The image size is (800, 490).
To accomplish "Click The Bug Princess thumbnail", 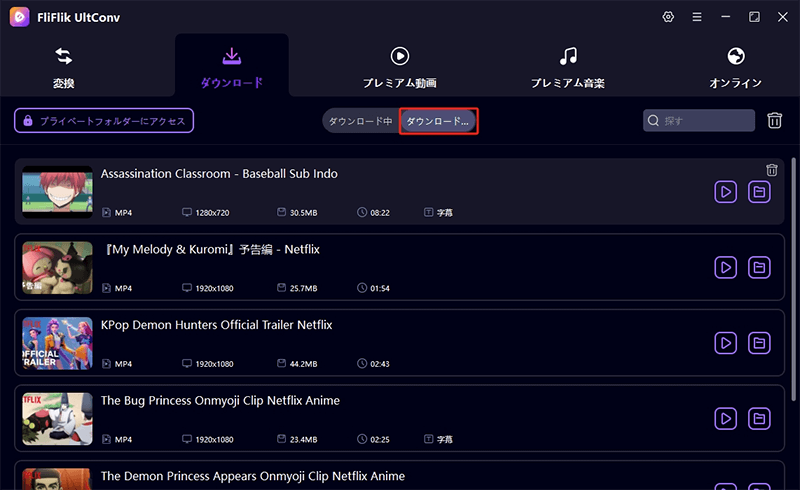I will click(x=58, y=419).
